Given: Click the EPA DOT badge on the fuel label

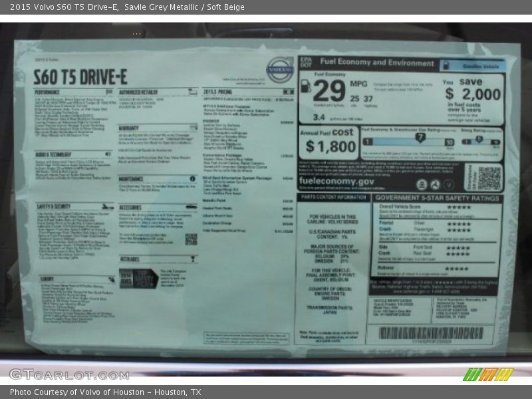Looking at the screenshot, I should [x=305, y=61].
